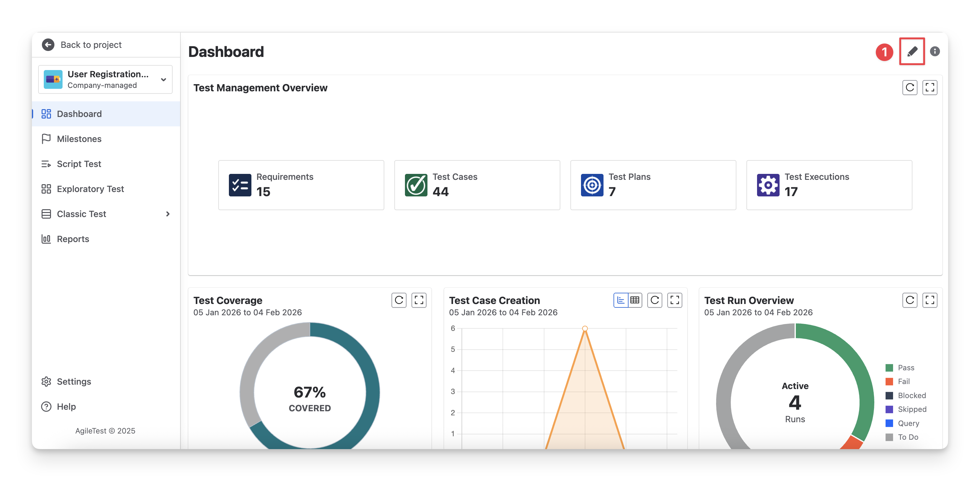The image size is (980, 481).
Task: Switch Test Case Creation to table view
Action: [634, 300]
